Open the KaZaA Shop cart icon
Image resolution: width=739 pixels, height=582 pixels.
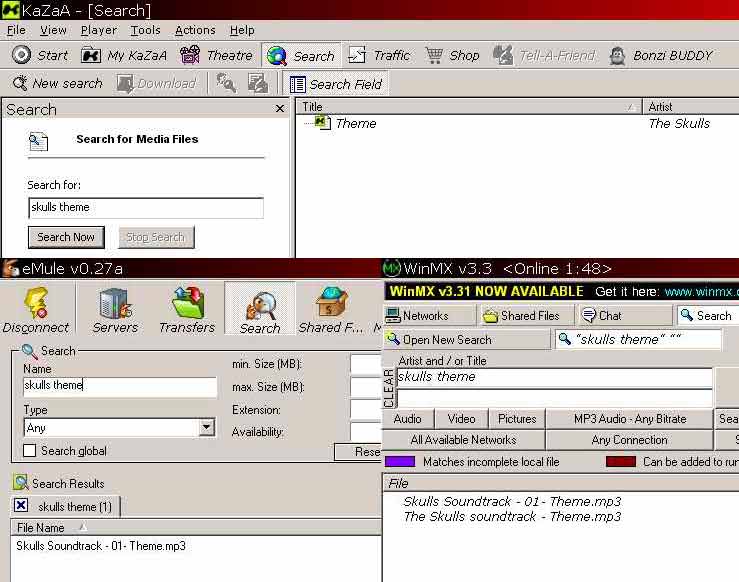435,55
